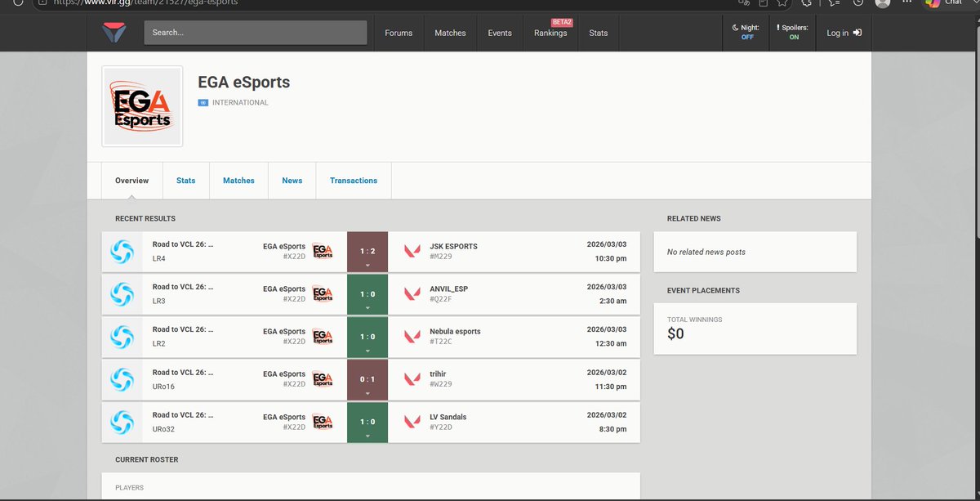Click opponent name Nebula esports
The image size is (980, 501).
[455, 331]
